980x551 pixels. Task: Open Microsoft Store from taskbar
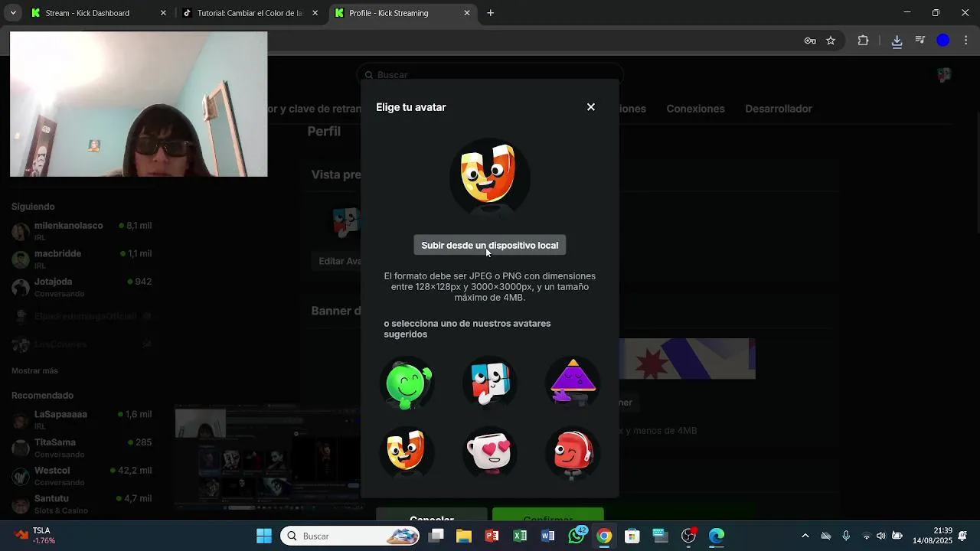[x=632, y=536]
